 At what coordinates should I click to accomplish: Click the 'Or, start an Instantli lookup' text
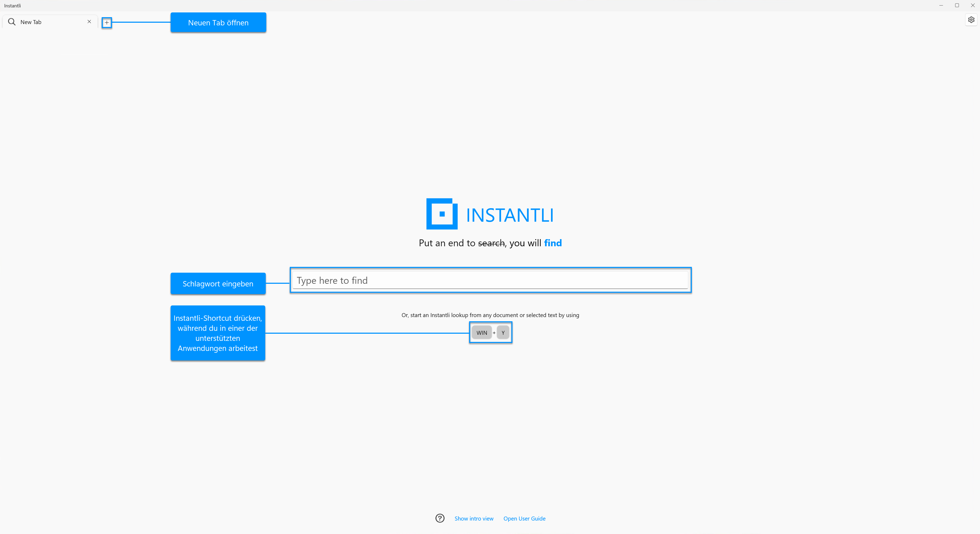click(x=490, y=315)
